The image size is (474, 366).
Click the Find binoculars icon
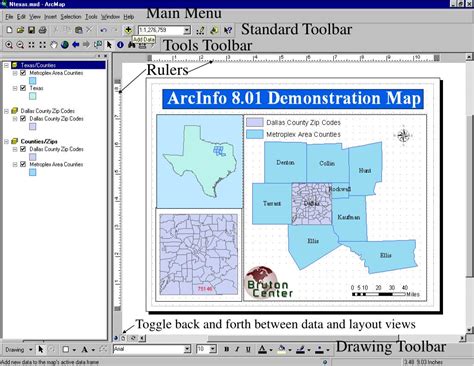131,45
